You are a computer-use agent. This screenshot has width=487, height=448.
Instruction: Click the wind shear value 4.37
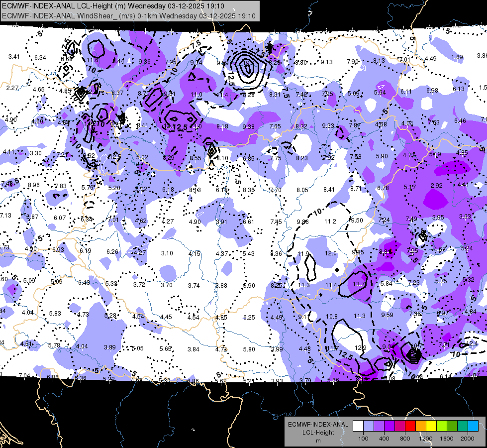click(x=222, y=254)
